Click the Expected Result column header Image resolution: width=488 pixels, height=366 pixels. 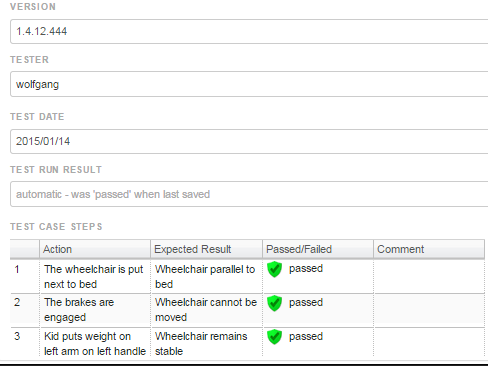[206, 249]
